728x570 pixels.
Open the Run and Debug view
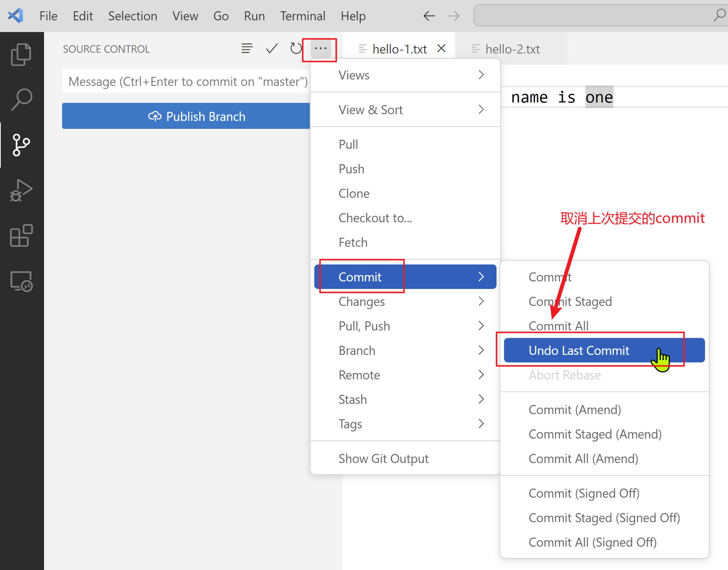coord(21,190)
